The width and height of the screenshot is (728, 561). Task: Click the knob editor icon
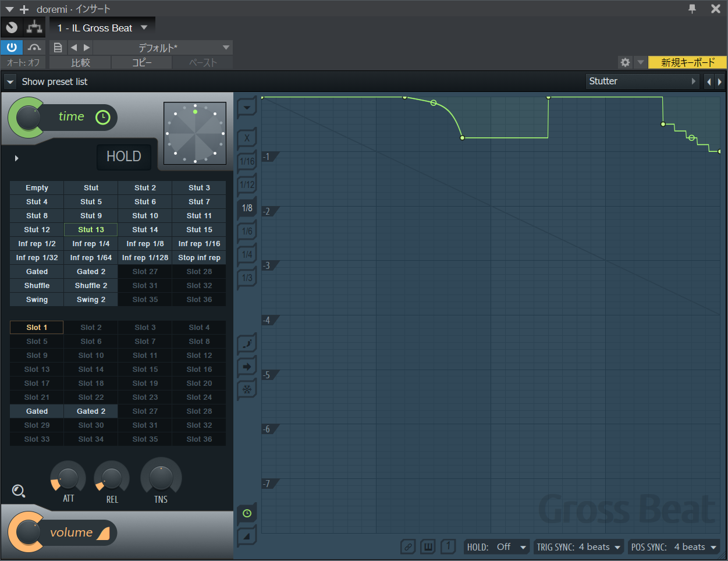[12, 27]
